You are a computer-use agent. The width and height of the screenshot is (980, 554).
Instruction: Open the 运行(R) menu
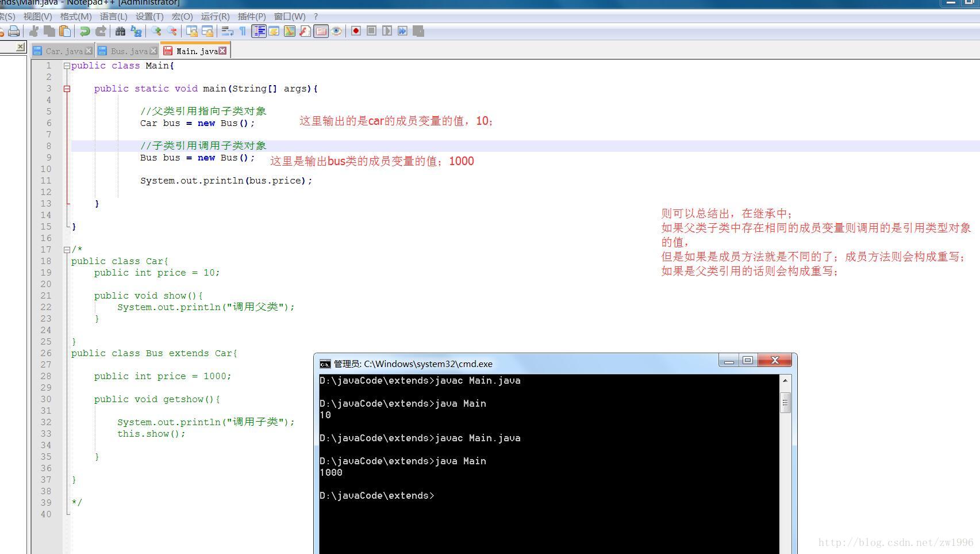coord(215,16)
